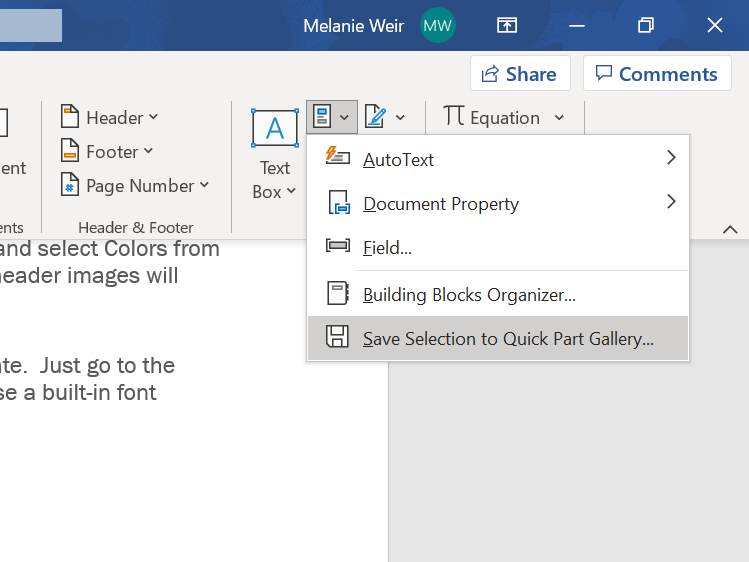Click the Ribbon Display Options icon
The image size is (749, 562).
point(507,25)
